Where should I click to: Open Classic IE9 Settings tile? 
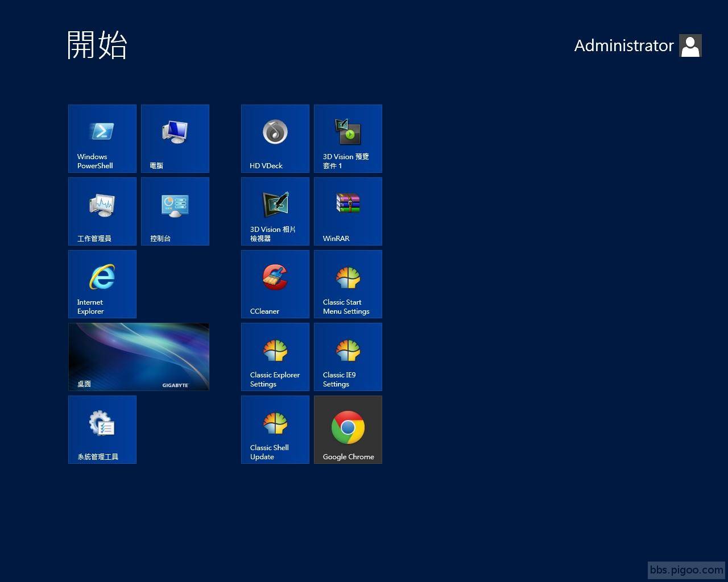[348, 357]
